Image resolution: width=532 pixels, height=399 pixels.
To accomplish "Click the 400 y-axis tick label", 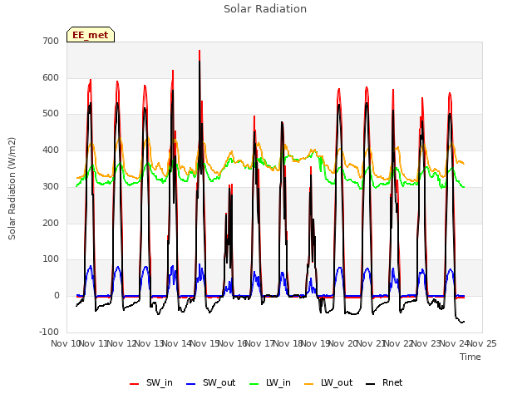I will coord(51,150).
